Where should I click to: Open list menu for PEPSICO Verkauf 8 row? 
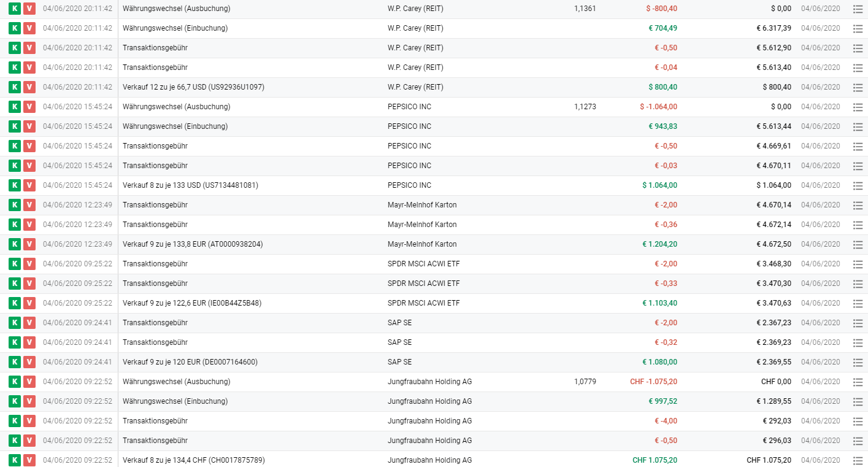[858, 185]
